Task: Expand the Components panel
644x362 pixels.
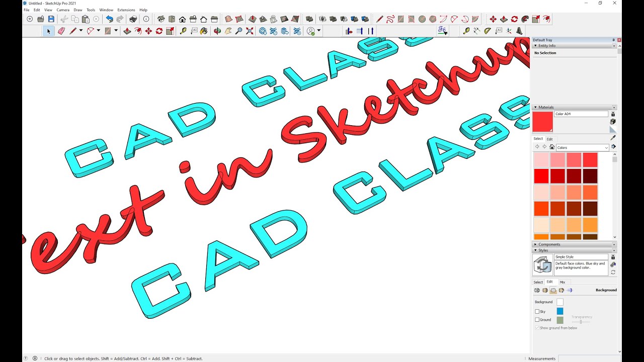Action: pyautogui.click(x=535, y=244)
